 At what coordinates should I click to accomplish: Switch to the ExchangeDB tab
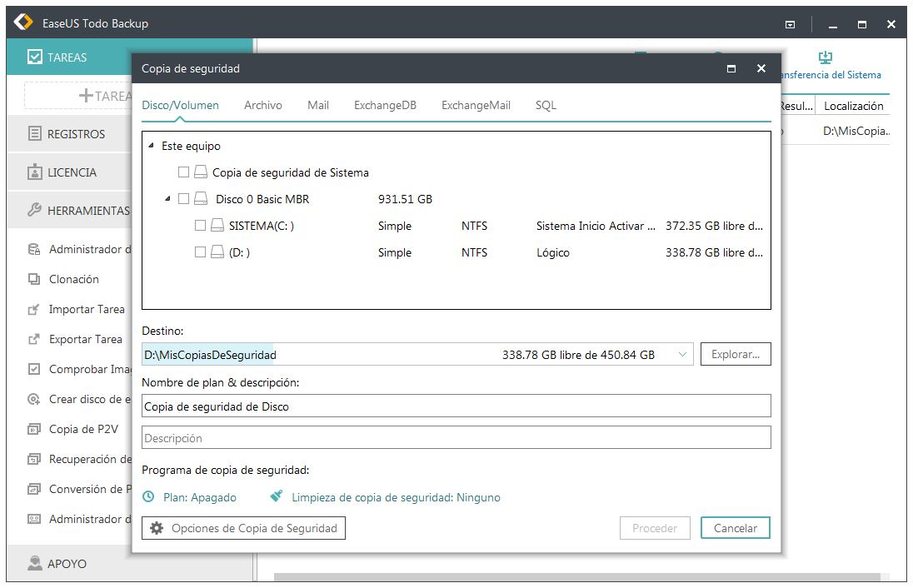coord(384,105)
